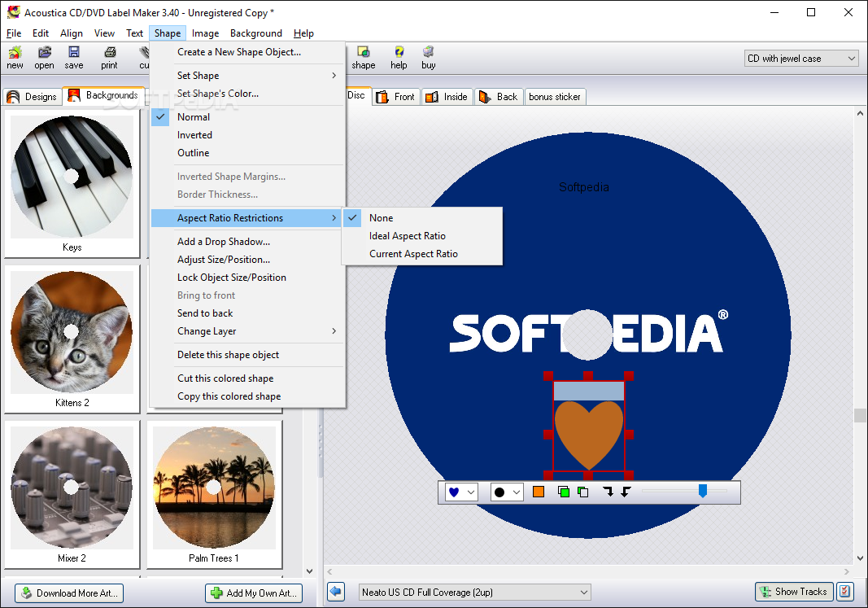
Task: Switch to the bonus sticker tab
Action: 555,97
